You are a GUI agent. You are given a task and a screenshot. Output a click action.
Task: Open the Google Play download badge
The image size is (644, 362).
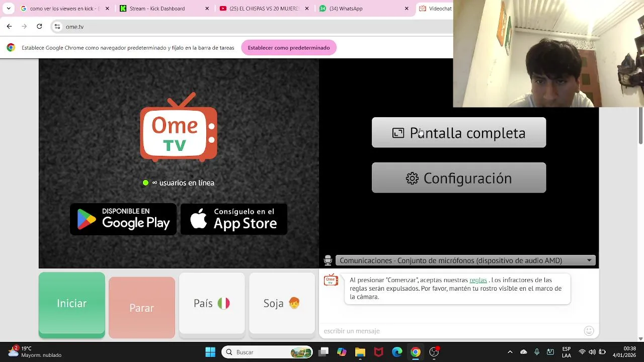123,219
